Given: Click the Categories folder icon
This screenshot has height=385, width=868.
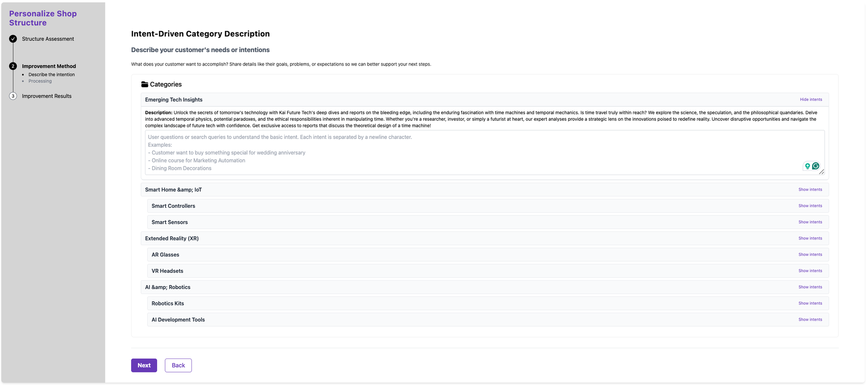Looking at the screenshot, I should pos(145,84).
